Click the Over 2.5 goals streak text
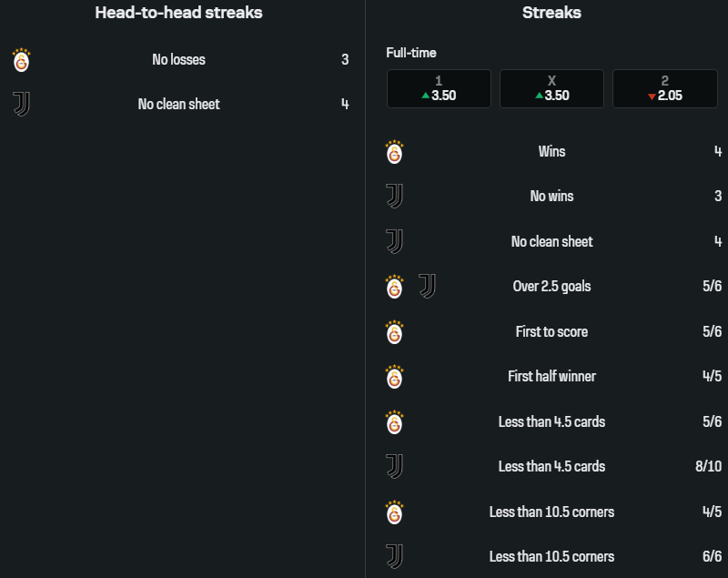This screenshot has width=728, height=578. pos(551,286)
